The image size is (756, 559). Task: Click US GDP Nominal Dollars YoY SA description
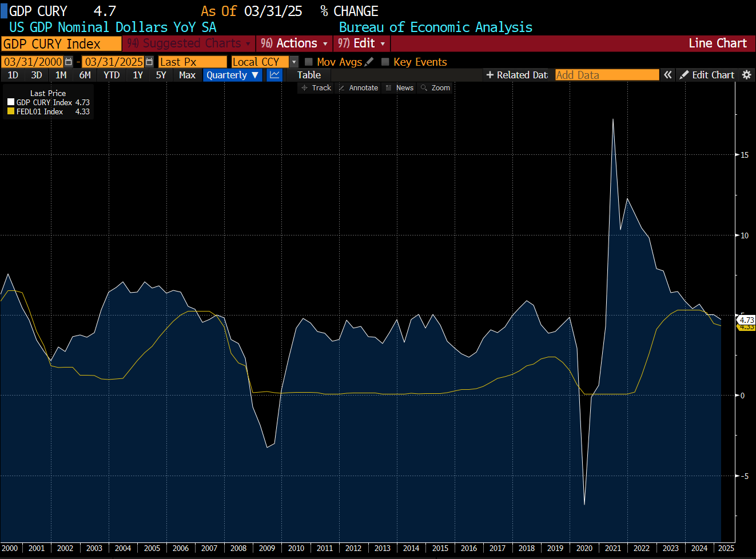click(113, 27)
